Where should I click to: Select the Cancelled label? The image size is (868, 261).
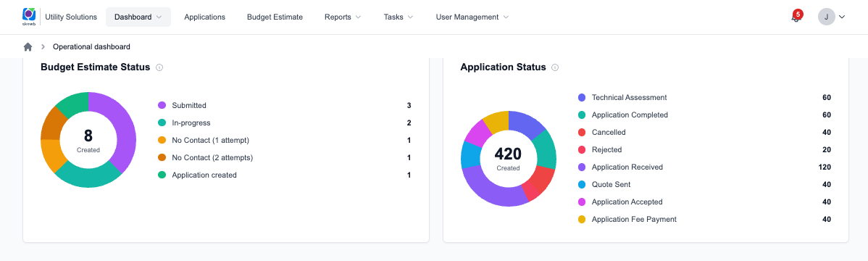pyautogui.click(x=609, y=133)
